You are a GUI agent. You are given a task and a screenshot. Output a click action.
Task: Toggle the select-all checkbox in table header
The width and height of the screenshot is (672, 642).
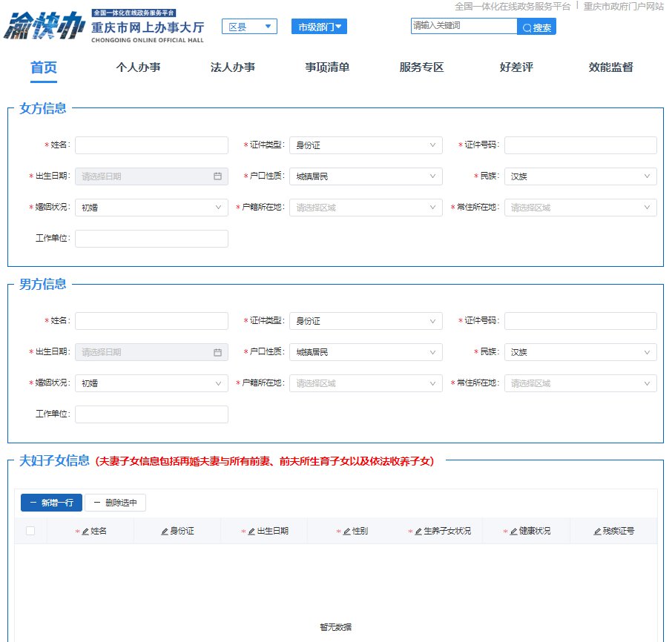click(x=30, y=531)
